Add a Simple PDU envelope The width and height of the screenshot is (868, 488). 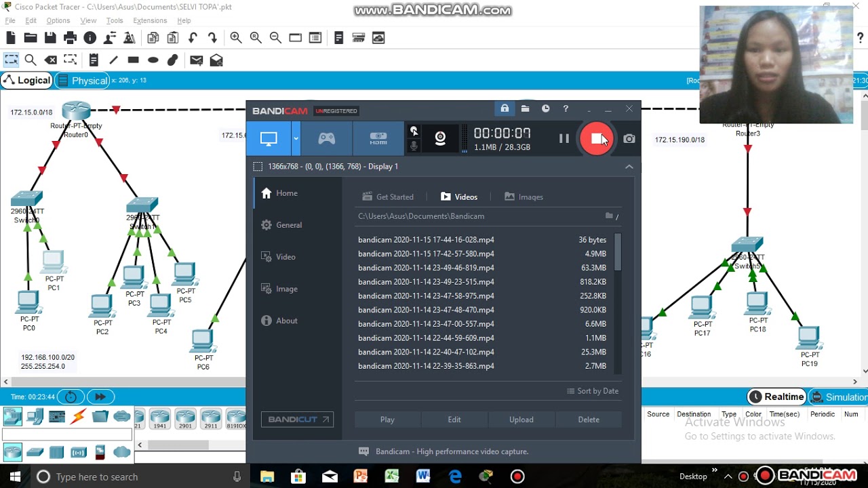pyautogui.click(x=197, y=60)
